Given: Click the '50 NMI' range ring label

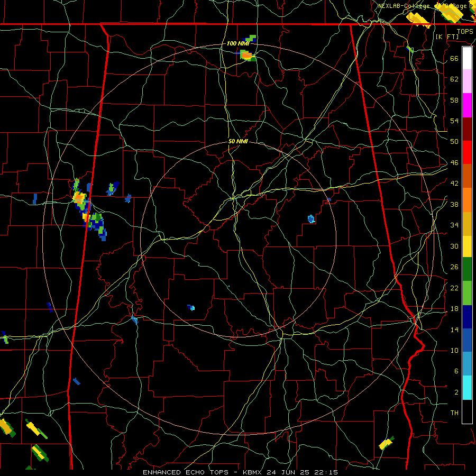Looking at the screenshot, I should click(238, 141).
